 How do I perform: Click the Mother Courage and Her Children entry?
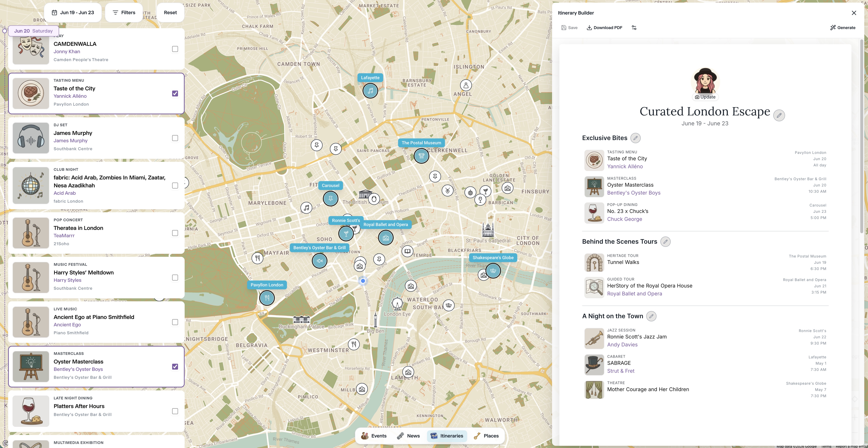pyautogui.click(x=705, y=390)
